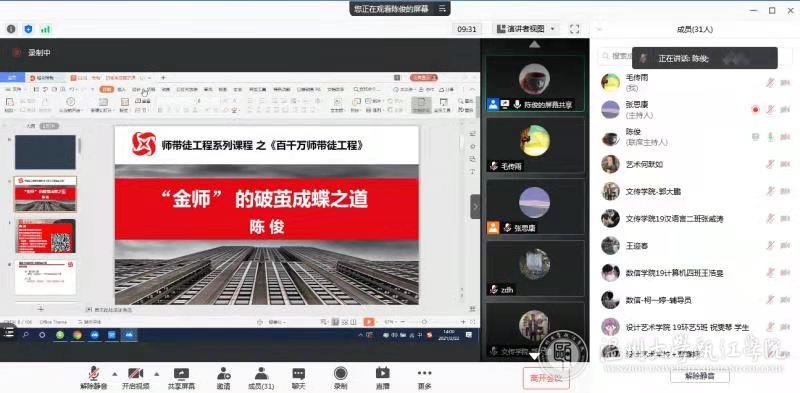Click the 离开会议 leave meeting button
This screenshot has height=393, width=800.
coord(546,378)
